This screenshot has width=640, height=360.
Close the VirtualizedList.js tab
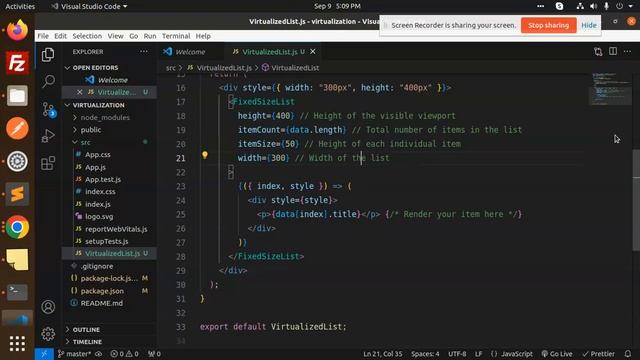click(313, 51)
